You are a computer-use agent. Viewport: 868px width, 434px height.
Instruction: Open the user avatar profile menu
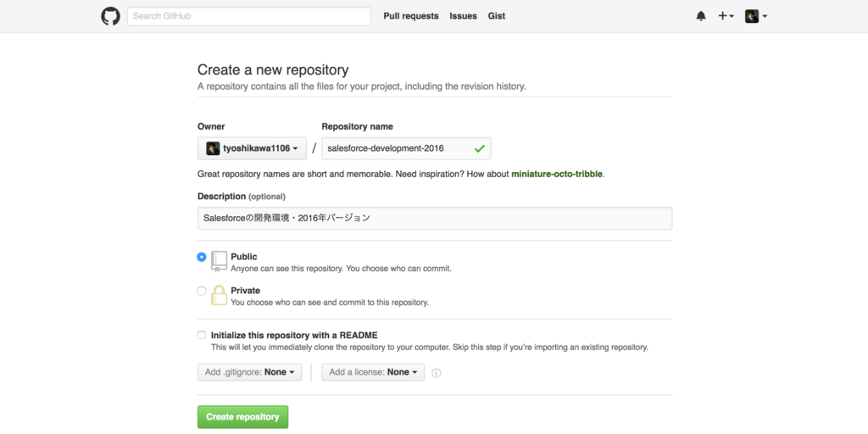(755, 16)
